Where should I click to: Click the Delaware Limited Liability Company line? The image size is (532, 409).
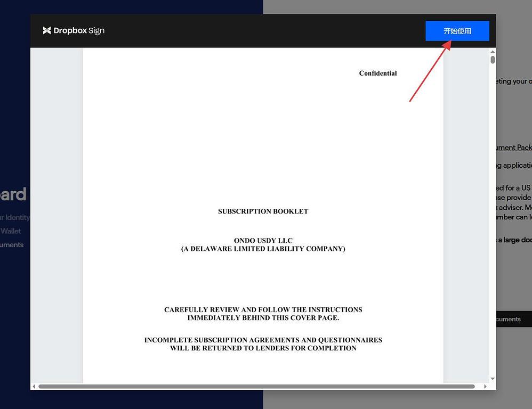point(263,249)
